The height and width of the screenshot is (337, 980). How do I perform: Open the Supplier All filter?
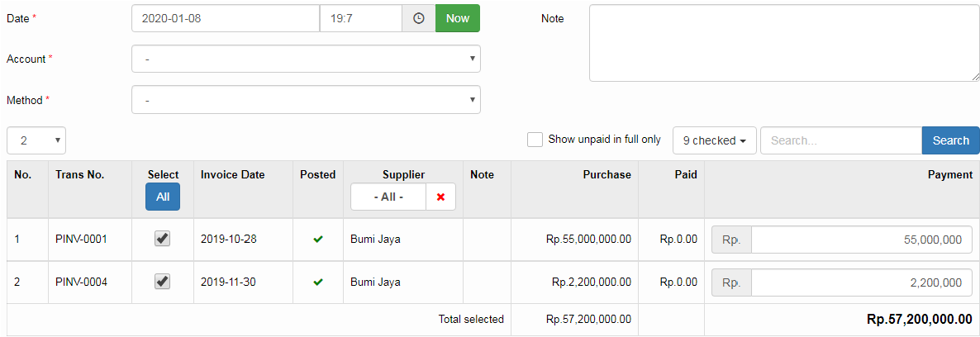coord(388,197)
